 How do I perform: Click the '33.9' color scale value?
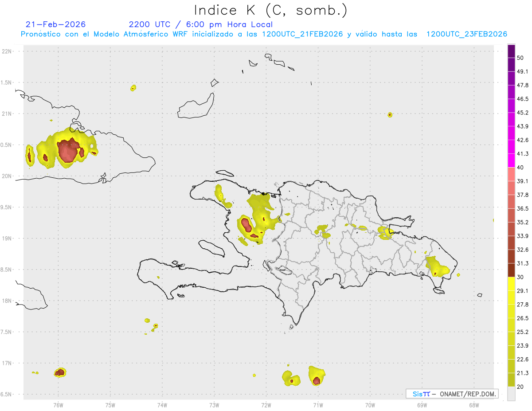pos(523,236)
